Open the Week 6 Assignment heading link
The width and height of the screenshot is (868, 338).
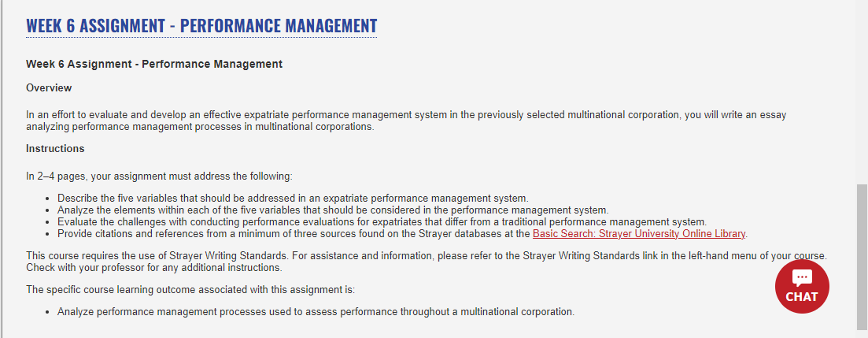coord(201,25)
